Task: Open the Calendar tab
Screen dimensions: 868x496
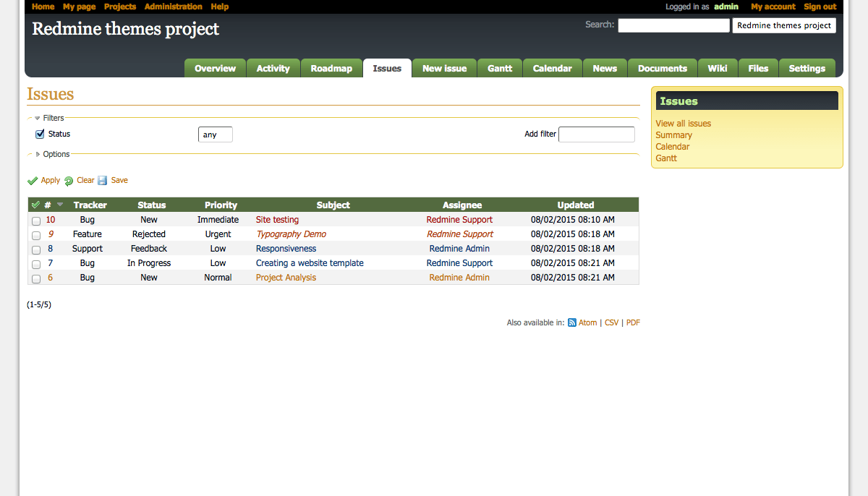Action: [x=552, y=68]
